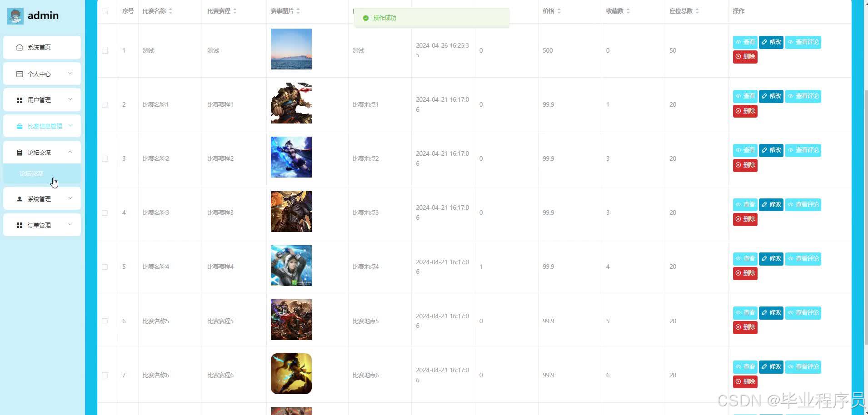
Task: Open the 个人中心 menu label
Action: click(x=39, y=74)
